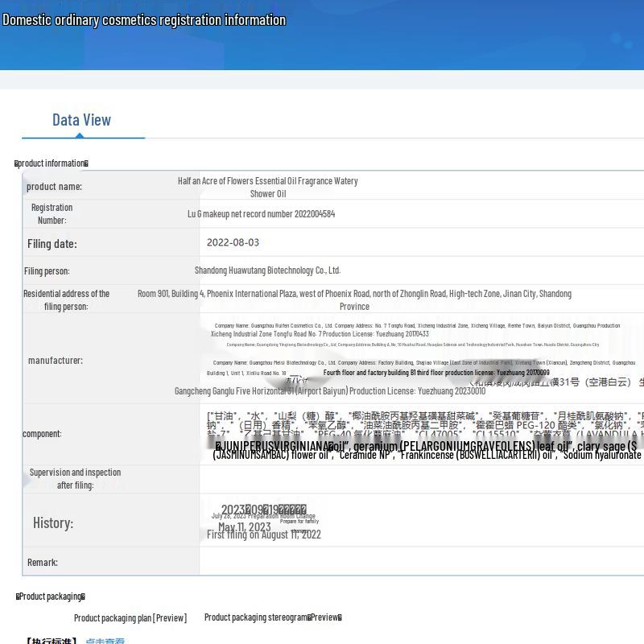The height and width of the screenshot is (644, 644).
Task: Click the filing person Shandong Huawutang Biotechnology
Action: (x=267, y=270)
